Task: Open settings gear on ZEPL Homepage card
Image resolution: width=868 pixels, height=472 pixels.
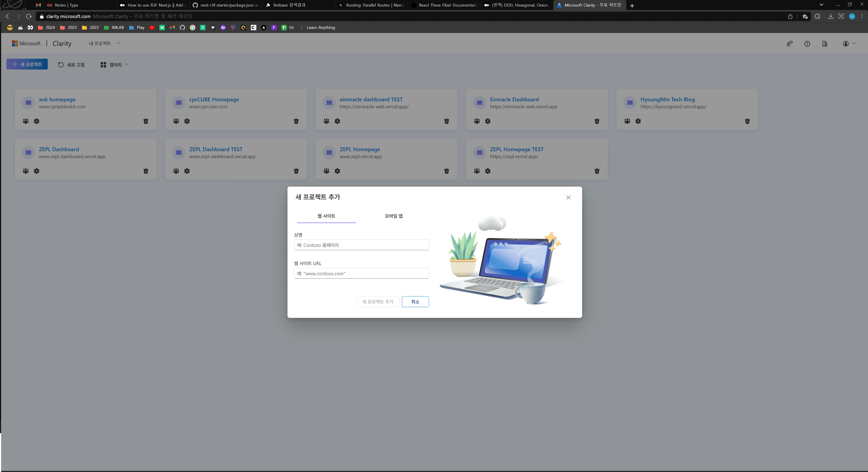Action: (337, 171)
